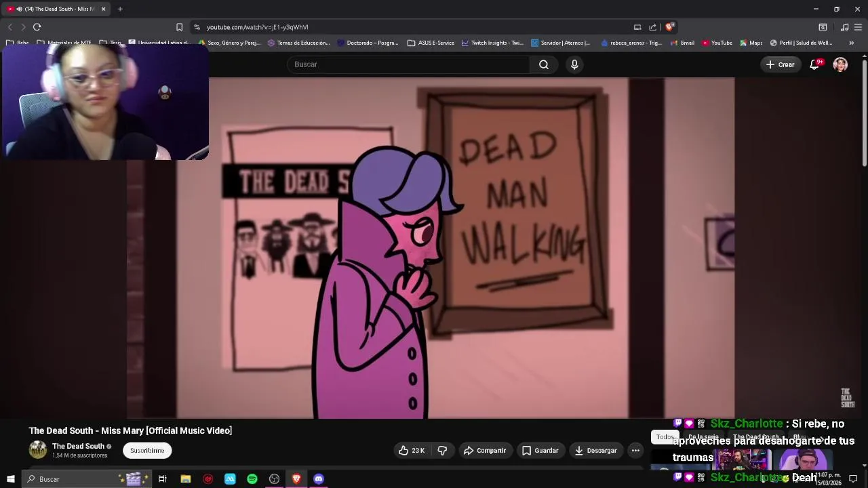Open the YouTube account avatar menu

pyautogui.click(x=840, y=64)
